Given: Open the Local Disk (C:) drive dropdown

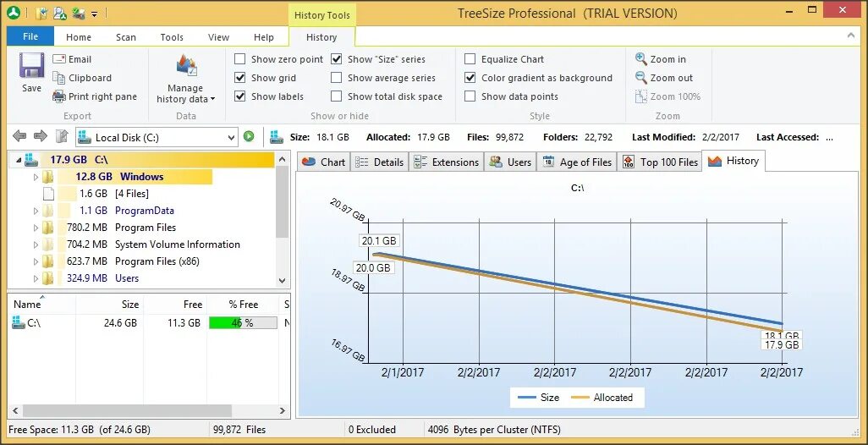Looking at the screenshot, I should pos(232,137).
